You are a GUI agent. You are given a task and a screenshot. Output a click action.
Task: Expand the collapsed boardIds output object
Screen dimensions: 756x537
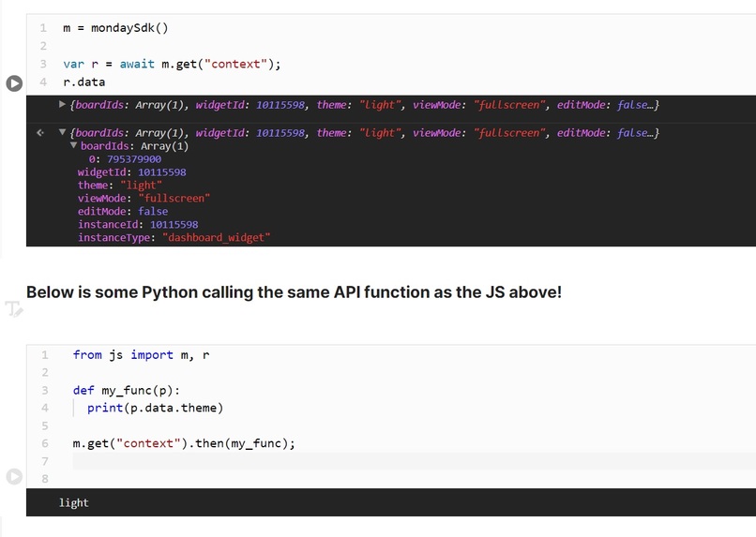pyautogui.click(x=62, y=104)
